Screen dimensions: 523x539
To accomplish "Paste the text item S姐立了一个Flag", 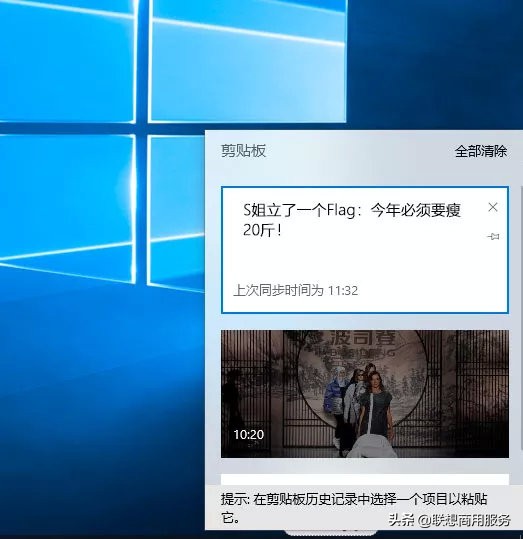I will coord(365,250).
